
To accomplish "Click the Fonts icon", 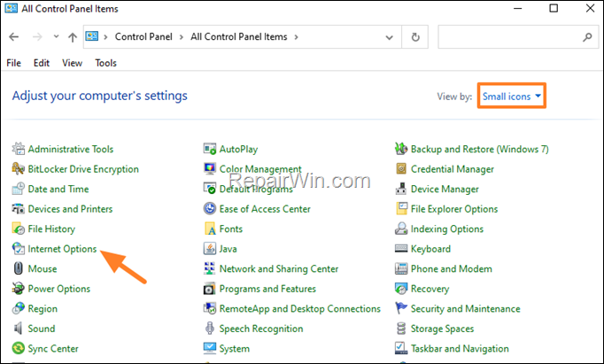I will pyautogui.click(x=210, y=228).
